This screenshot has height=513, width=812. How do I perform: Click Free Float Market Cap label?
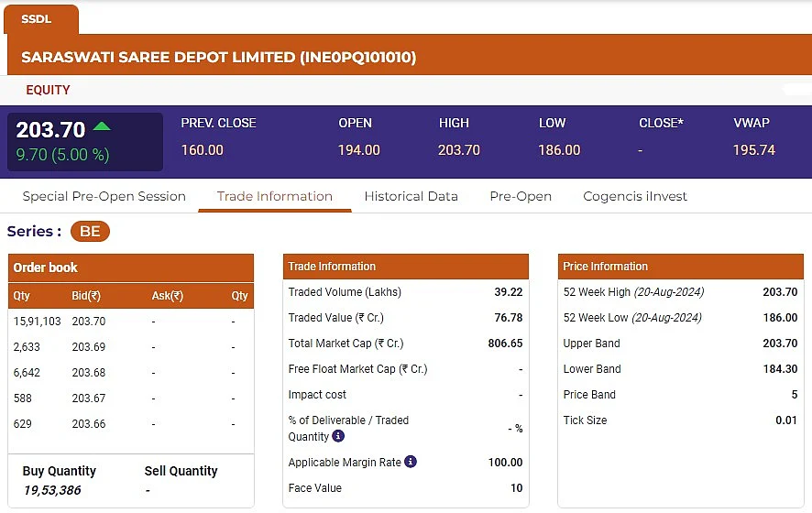[357, 369]
